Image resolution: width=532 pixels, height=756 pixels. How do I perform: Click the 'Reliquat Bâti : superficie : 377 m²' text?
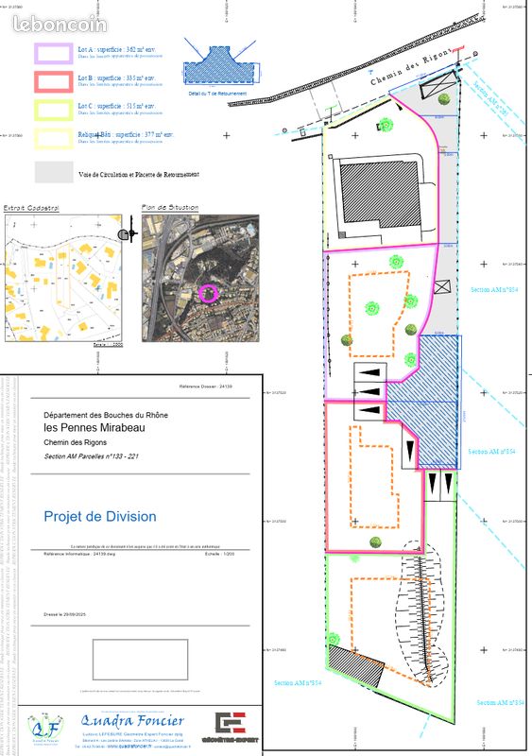tap(126, 134)
